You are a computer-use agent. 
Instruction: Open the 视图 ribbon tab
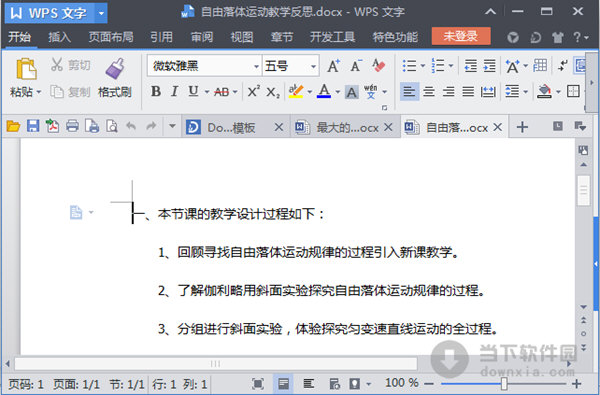pos(242,37)
